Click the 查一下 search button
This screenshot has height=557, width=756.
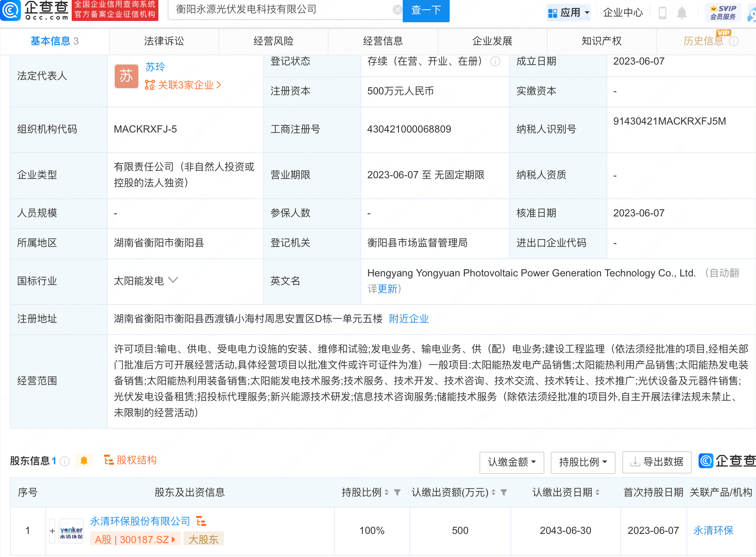point(426,10)
